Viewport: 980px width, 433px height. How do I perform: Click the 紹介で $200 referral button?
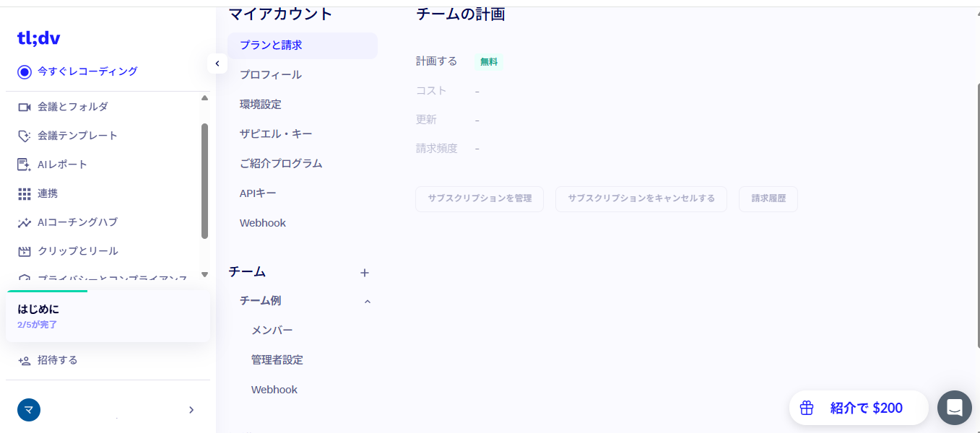coord(858,408)
